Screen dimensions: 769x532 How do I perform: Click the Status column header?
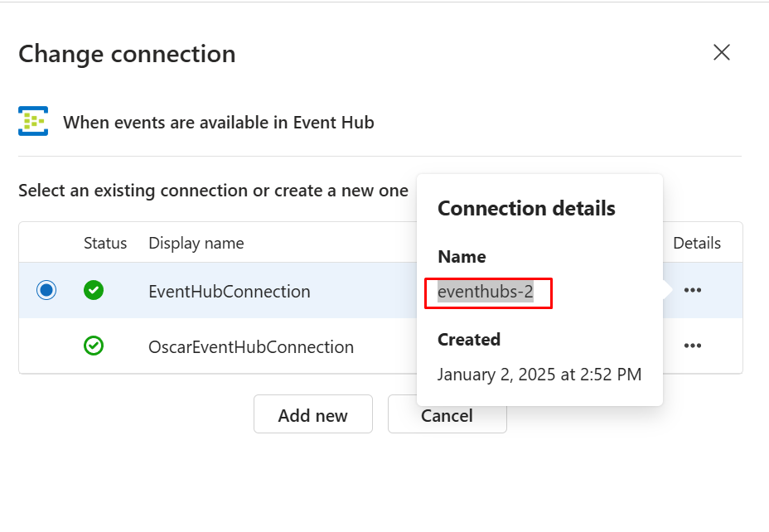105,243
